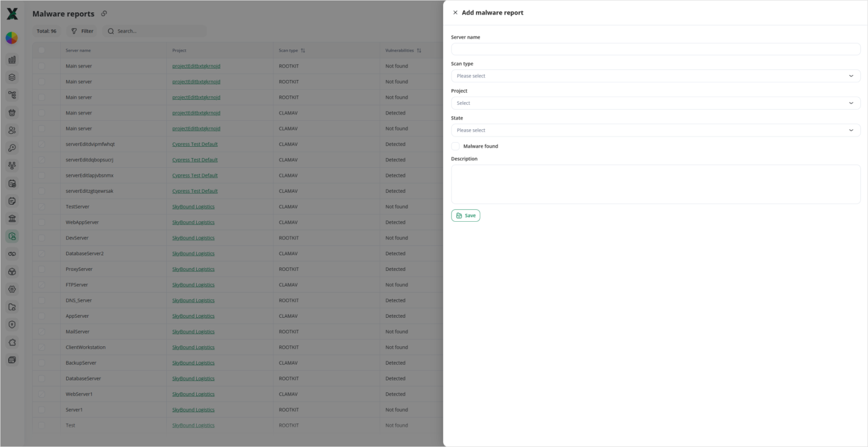Open the highlighted malware reports sidebar icon

(x=12, y=236)
